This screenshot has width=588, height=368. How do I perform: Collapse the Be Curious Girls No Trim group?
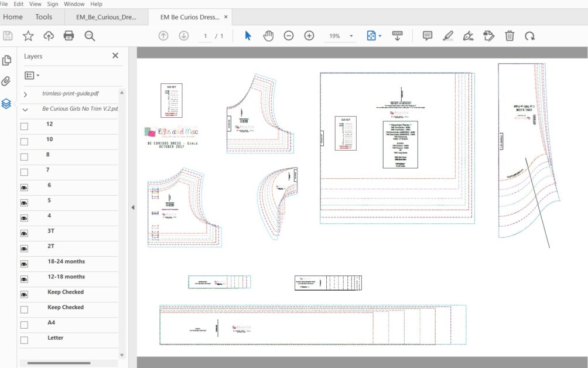point(25,110)
